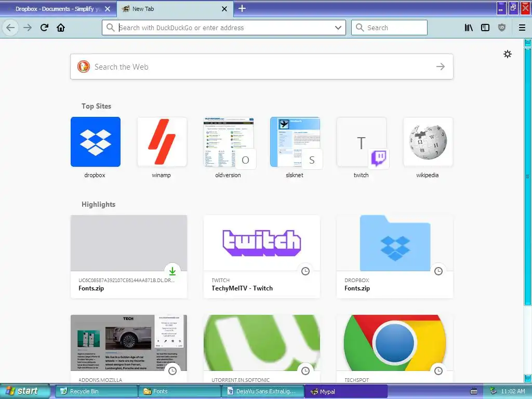
Task: Click the search box magnifier icon
Action: coord(360,28)
